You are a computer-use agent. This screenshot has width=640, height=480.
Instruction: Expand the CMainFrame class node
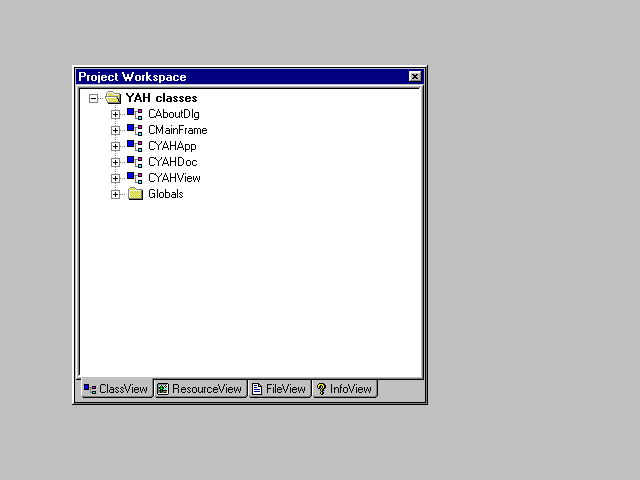(116, 130)
